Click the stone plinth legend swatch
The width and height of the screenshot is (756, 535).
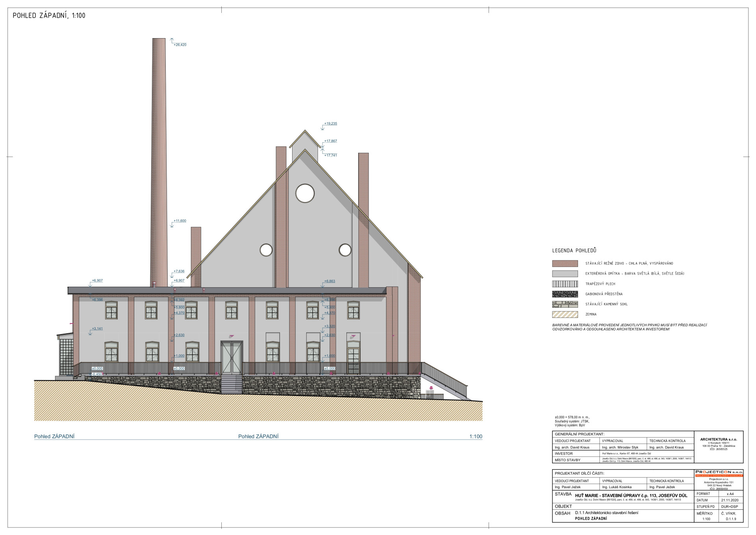tap(565, 305)
